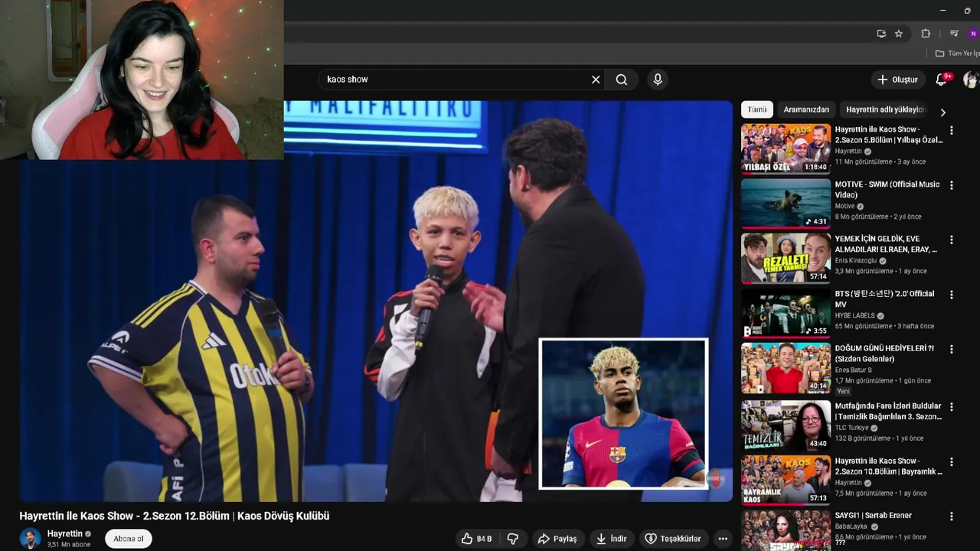Click Enis Kirazoglu channel name

click(856, 261)
